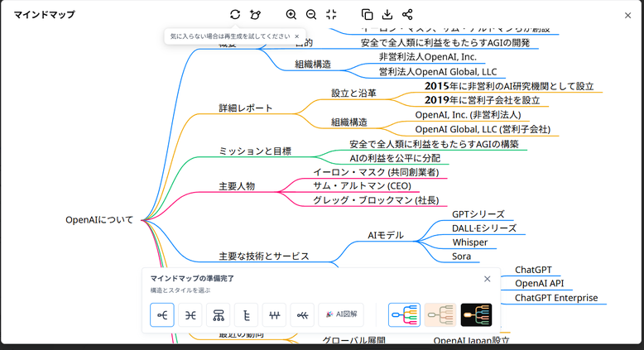Select the 2019年に営利子会社を設立 node
This screenshot has width=644, height=350.
(x=483, y=100)
